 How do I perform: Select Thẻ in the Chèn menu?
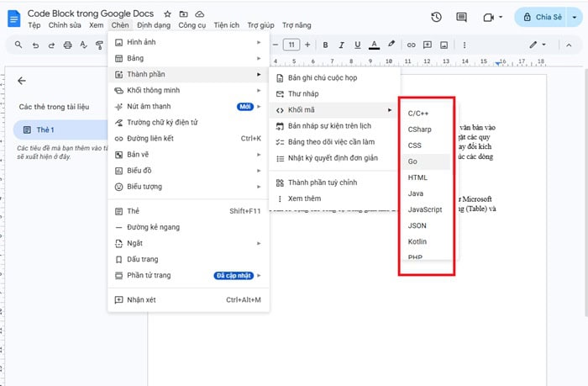(x=189, y=211)
